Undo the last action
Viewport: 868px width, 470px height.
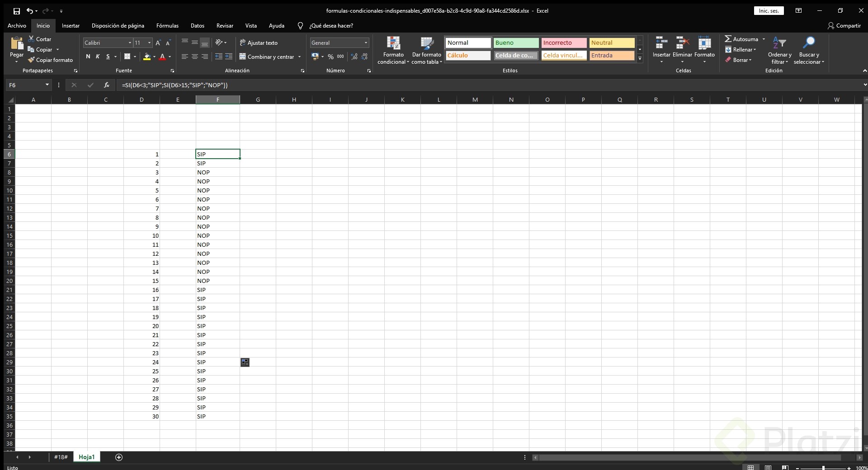click(29, 11)
